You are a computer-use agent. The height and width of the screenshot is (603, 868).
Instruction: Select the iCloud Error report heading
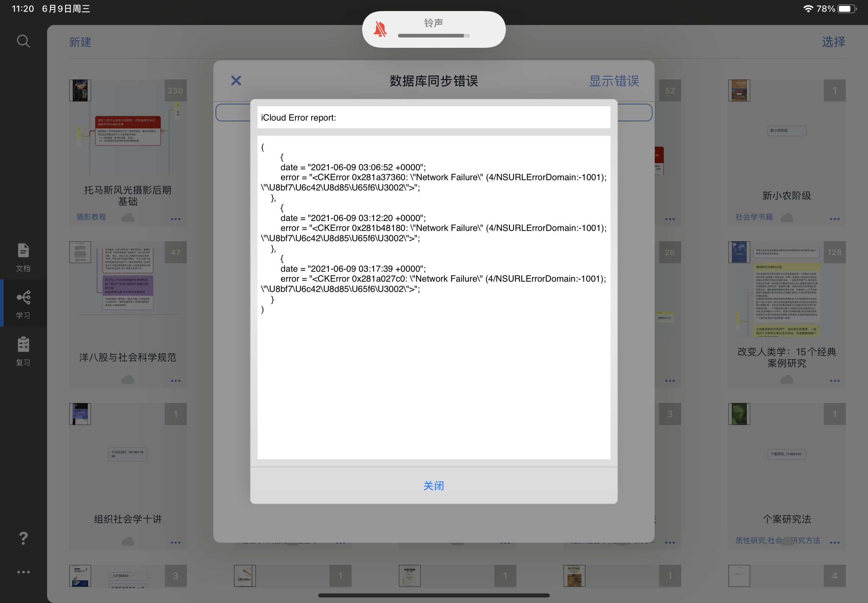point(299,118)
